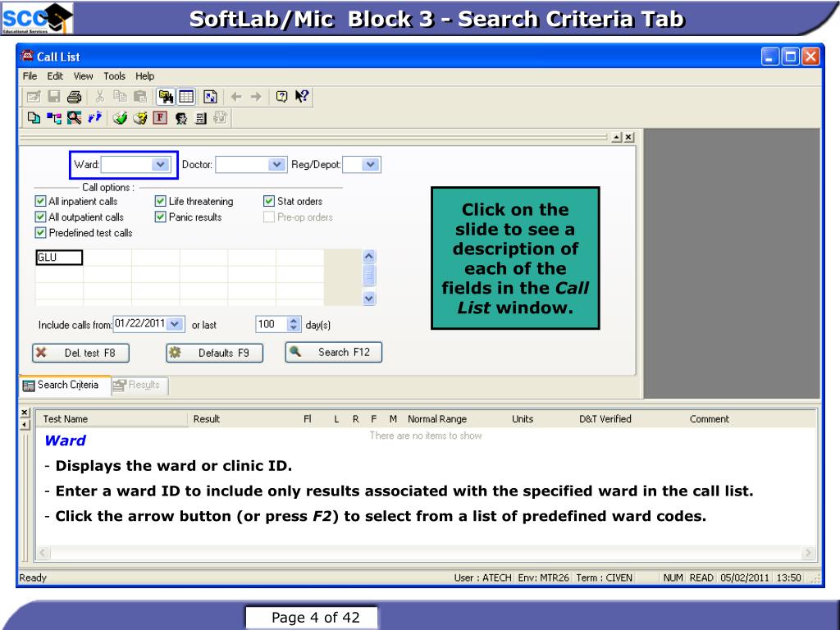Click the Copy toolbar icon
Image resolution: width=840 pixels, height=630 pixels.
point(120,97)
